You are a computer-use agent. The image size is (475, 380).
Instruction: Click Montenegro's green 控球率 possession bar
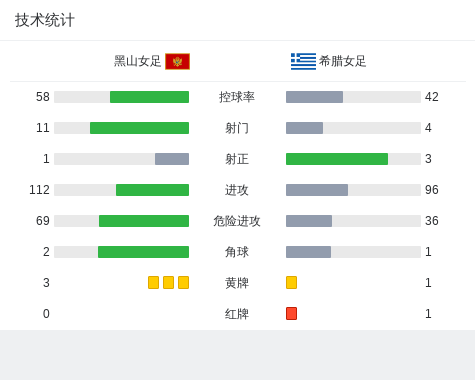[x=149, y=97]
